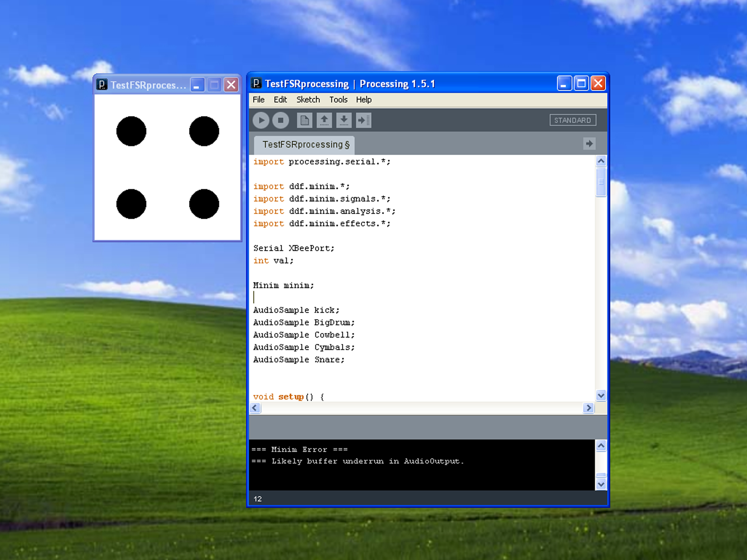Save sketch with the down-arrow icon
The height and width of the screenshot is (560, 747).
coord(344,120)
